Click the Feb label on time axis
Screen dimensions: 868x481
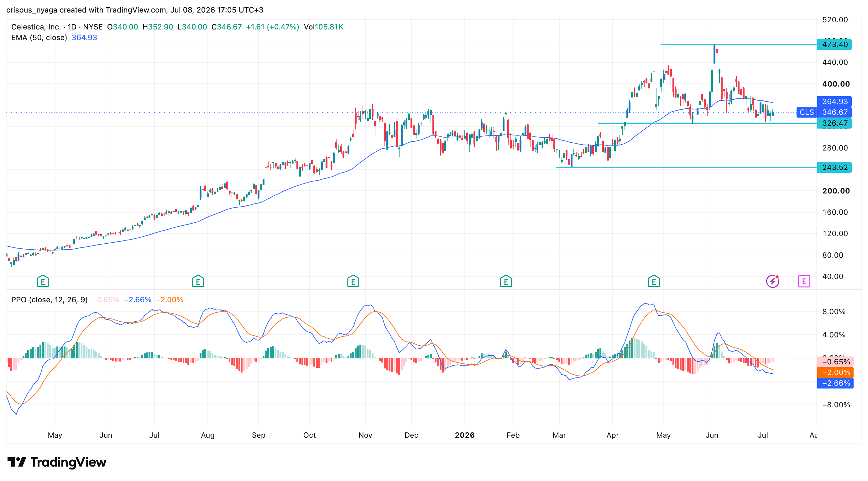pyautogui.click(x=513, y=435)
